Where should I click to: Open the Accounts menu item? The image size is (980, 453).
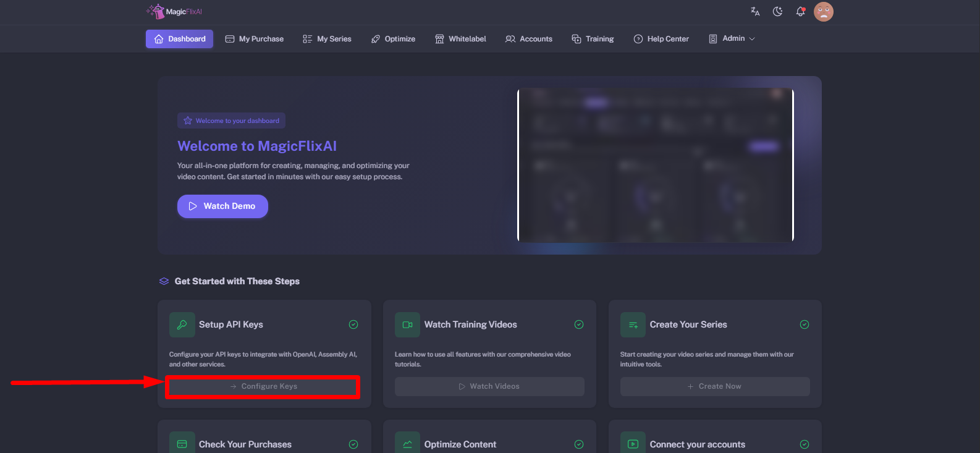pos(529,39)
